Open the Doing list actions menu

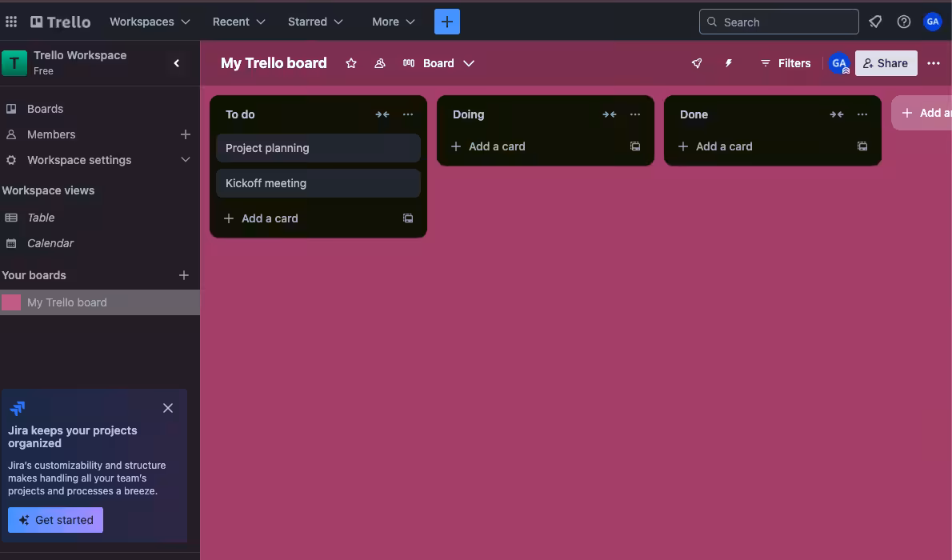tap(635, 114)
